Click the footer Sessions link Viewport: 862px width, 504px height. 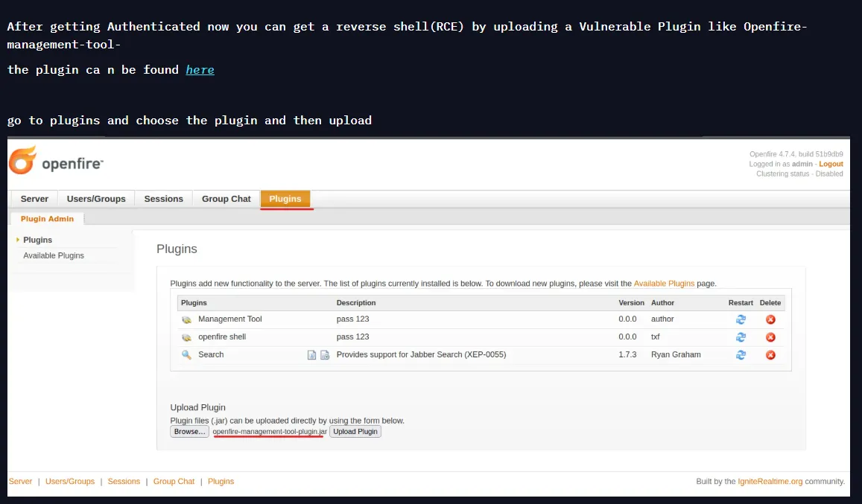coord(124,482)
